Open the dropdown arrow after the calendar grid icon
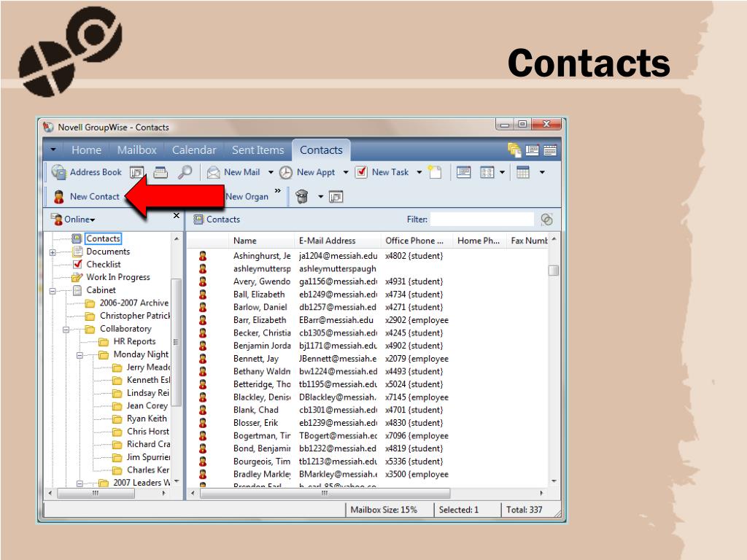 click(542, 172)
